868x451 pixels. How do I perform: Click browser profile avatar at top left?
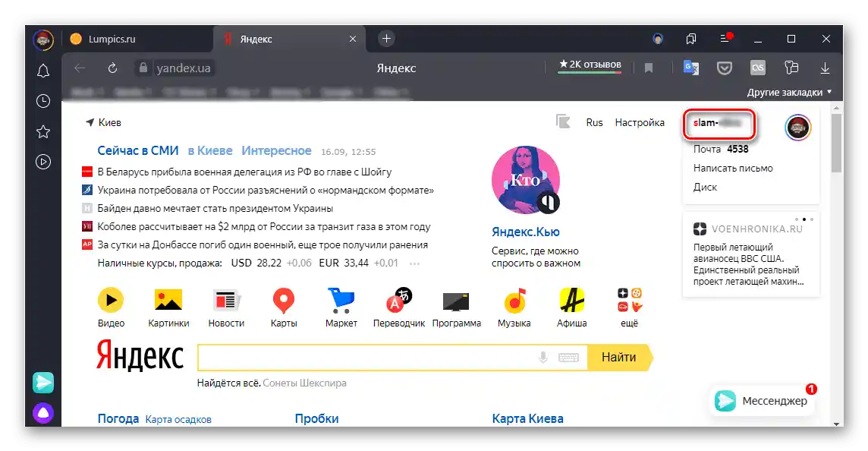(x=43, y=39)
